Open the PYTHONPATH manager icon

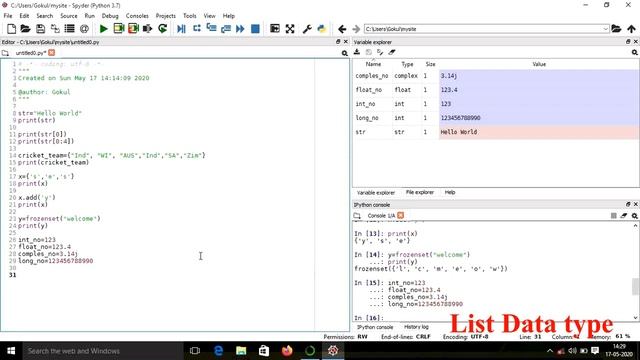(322, 29)
